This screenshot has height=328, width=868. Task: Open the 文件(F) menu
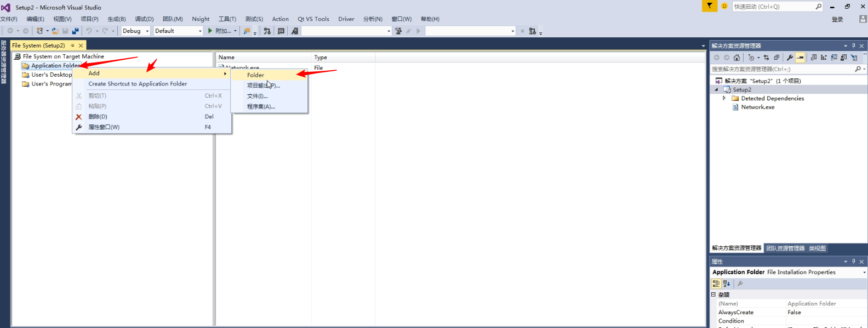9,19
